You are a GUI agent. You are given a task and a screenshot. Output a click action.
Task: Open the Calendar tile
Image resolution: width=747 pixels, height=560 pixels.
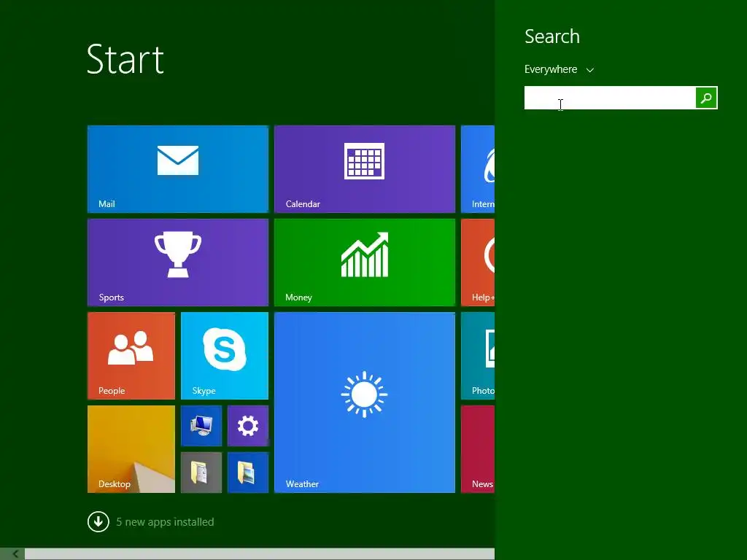tap(365, 169)
